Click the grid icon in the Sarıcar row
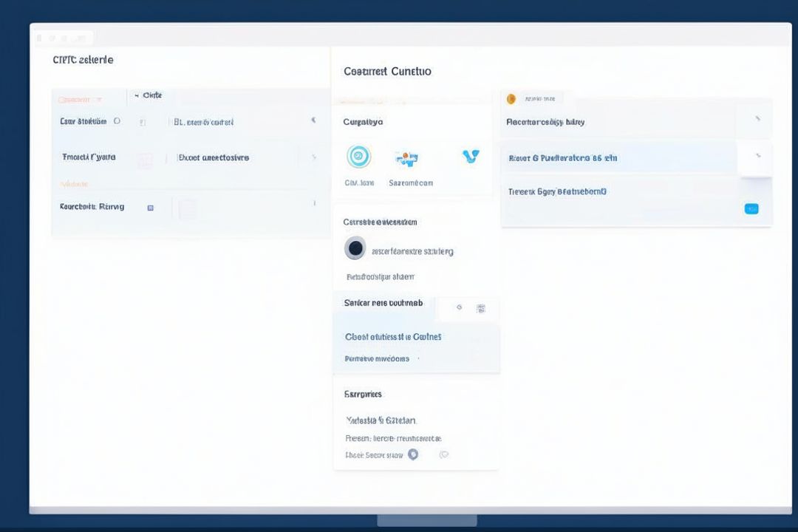The width and height of the screenshot is (798, 532). click(x=480, y=308)
